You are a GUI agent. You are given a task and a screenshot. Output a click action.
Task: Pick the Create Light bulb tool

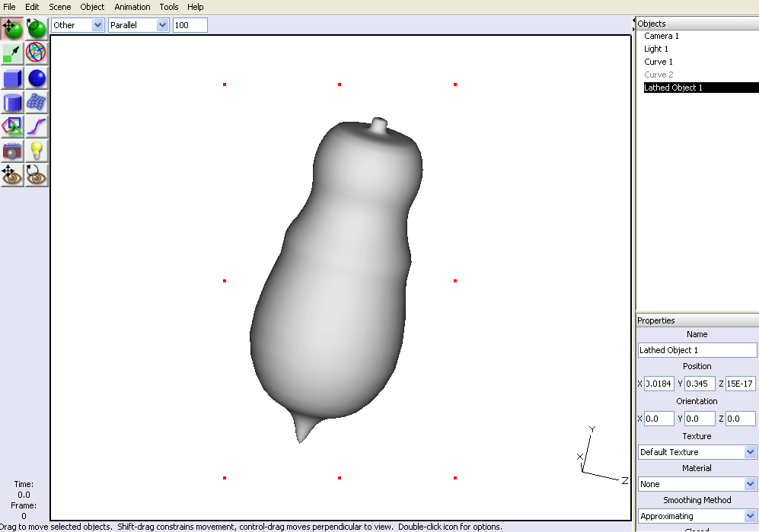(37, 151)
